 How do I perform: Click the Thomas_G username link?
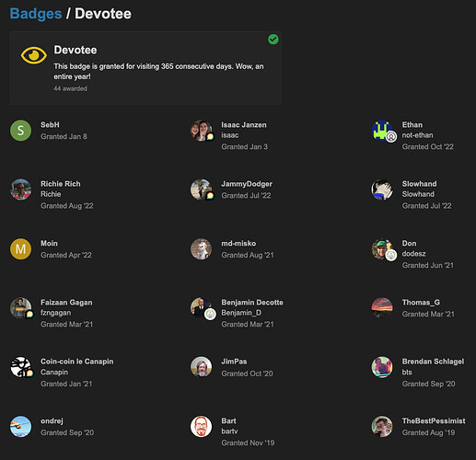click(421, 303)
